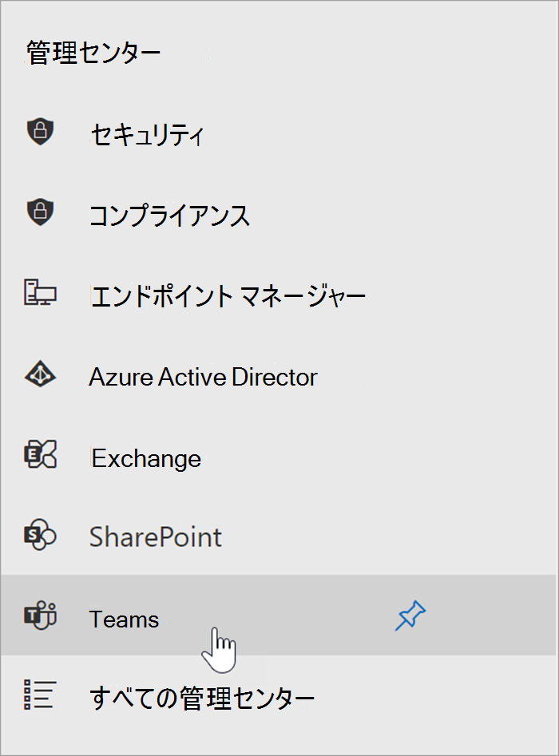Image resolution: width=559 pixels, height=756 pixels.
Task: Click the Endpoint Manager devices icon
Action: coord(40,292)
